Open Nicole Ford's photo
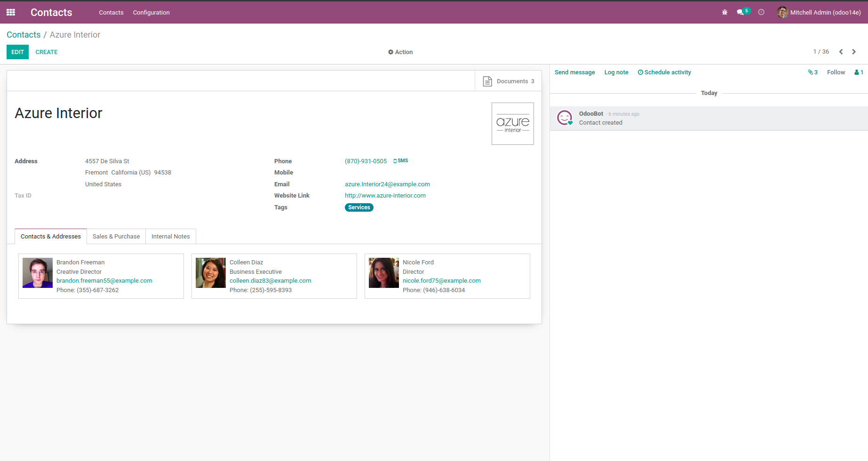This screenshot has width=868, height=461. click(384, 273)
